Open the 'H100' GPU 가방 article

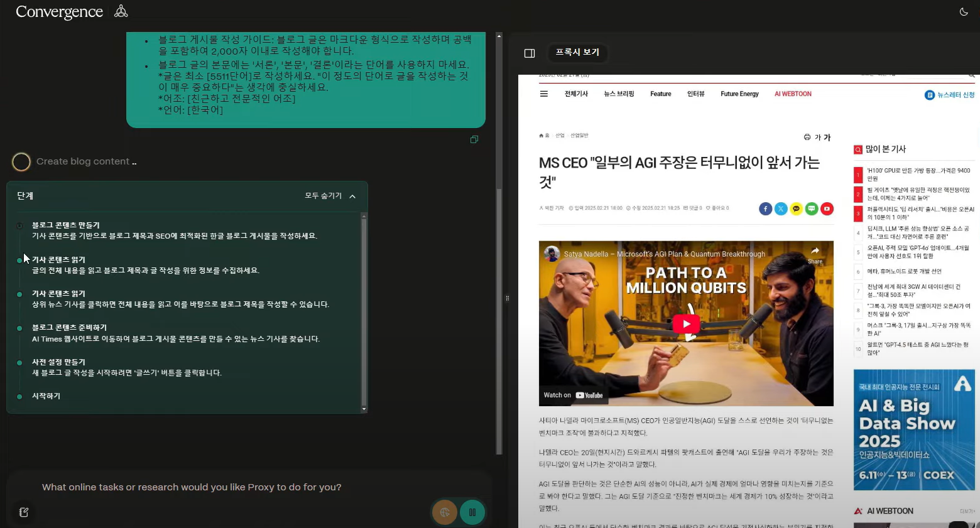click(x=918, y=175)
